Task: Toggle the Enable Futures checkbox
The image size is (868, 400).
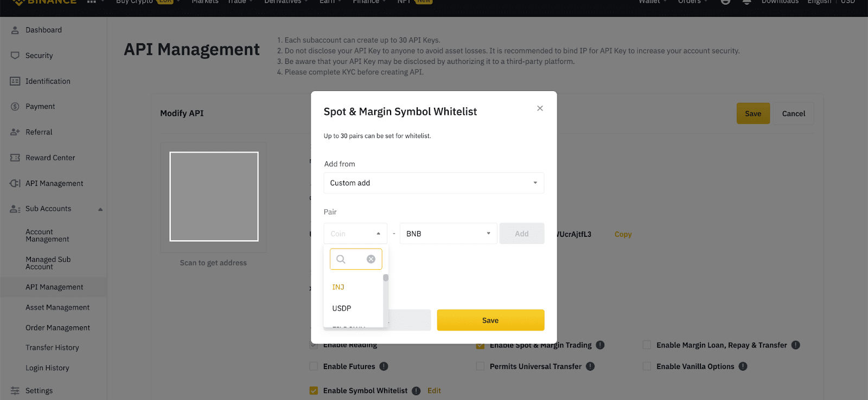Action: click(x=314, y=366)
